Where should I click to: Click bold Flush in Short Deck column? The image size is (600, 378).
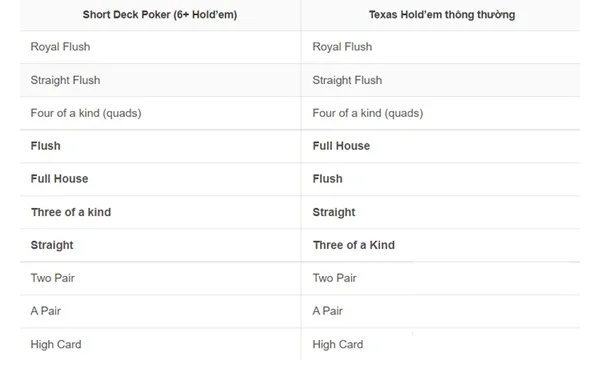point(46,146)
